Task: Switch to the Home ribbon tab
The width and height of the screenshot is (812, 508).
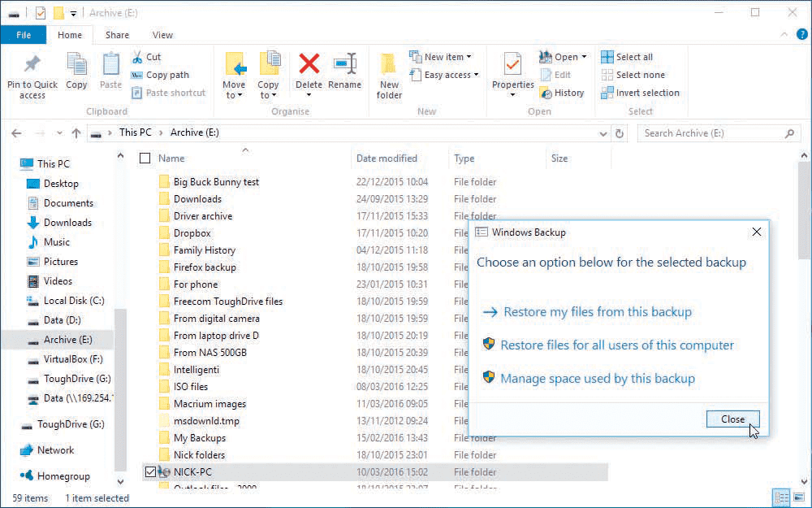Action: [69, 35]
